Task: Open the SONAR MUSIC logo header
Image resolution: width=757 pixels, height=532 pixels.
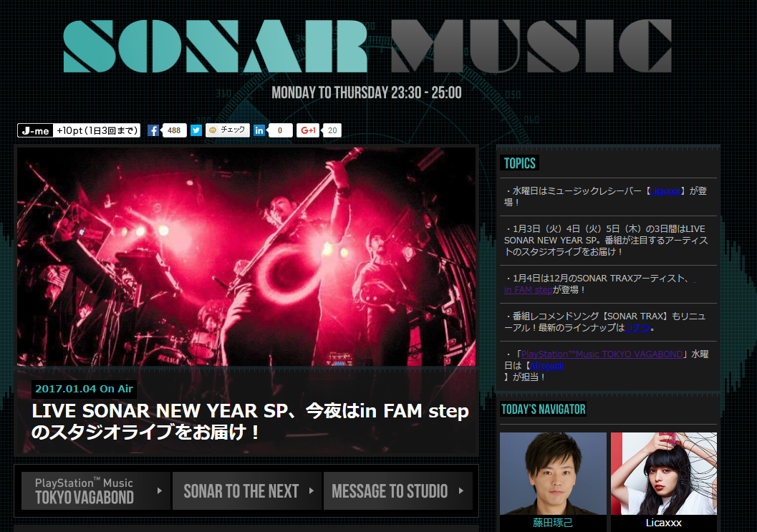Action: click(x=367, y=47)
